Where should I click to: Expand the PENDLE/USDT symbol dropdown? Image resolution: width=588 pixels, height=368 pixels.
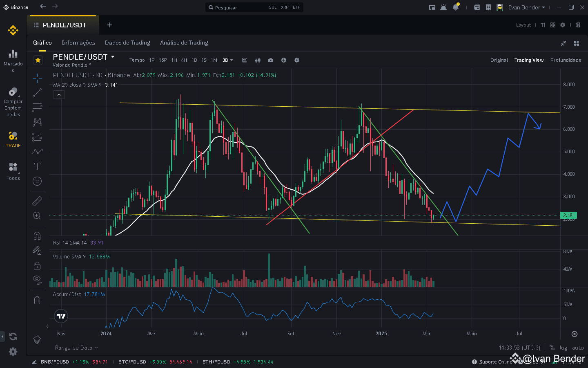click(x=113, y=57)
